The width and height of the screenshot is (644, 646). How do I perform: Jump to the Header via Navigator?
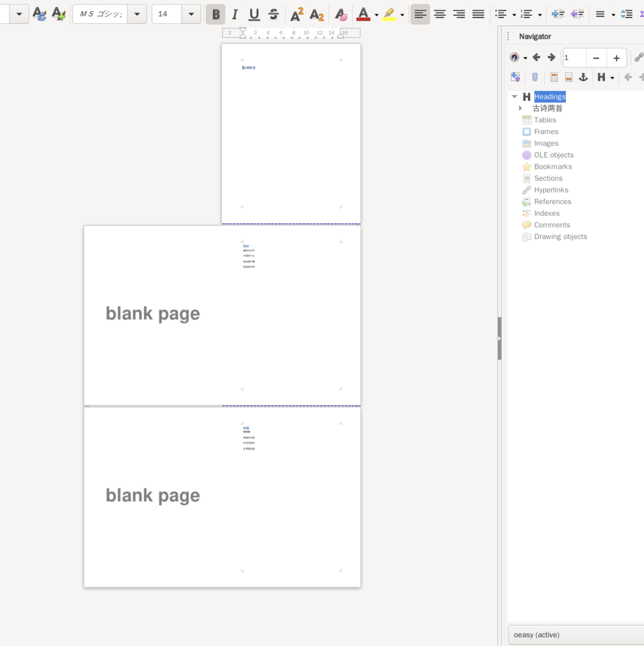554,77
